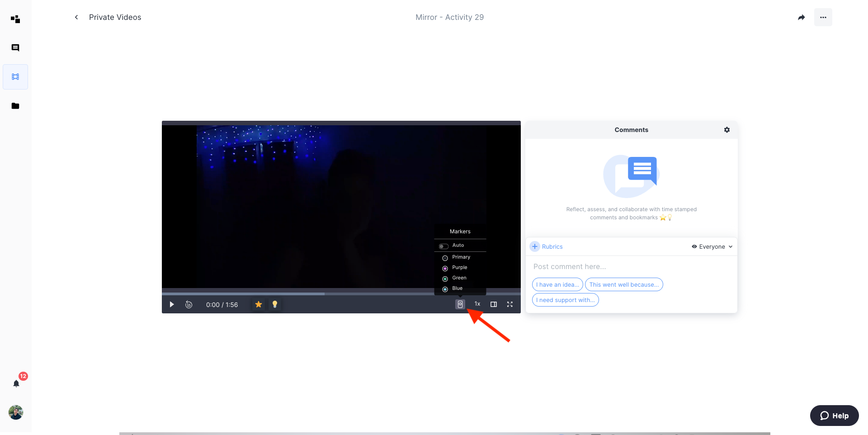Select the Primary marker option
Screen dimensions: 868x435
tap(445, 258)
